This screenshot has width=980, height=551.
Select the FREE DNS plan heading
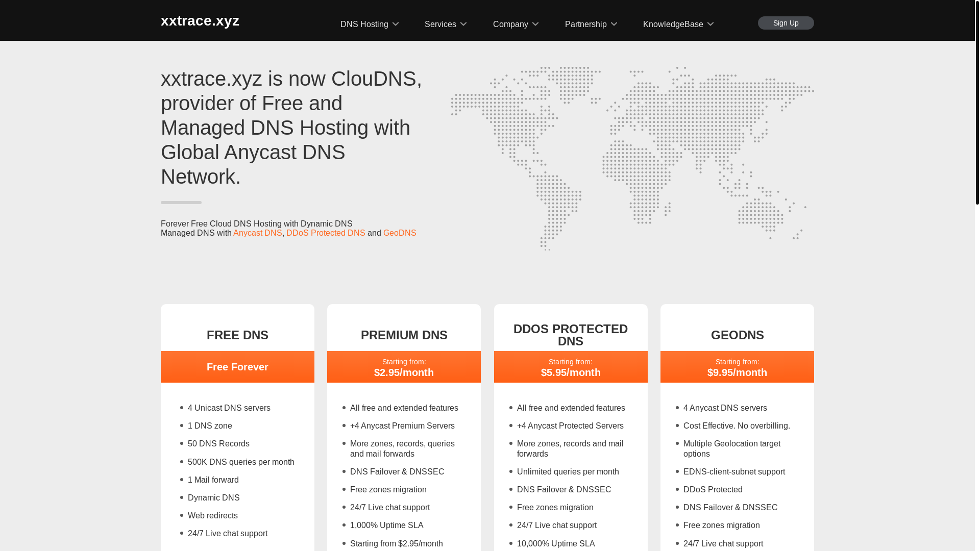(237, 335)
